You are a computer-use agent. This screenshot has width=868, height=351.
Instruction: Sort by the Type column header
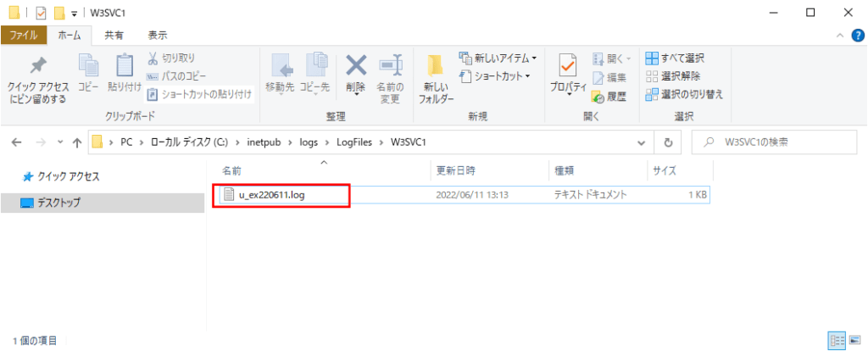[598, 171]
